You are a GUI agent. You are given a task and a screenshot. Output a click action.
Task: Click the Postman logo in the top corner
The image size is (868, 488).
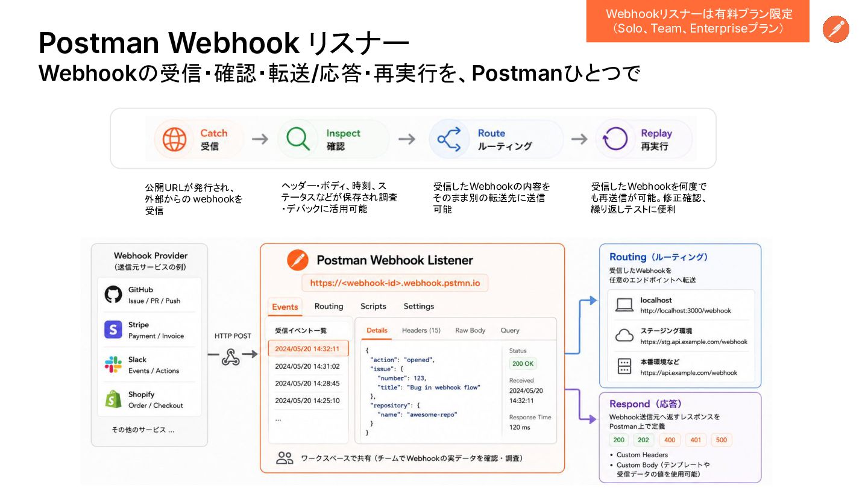pyautogui.click(x=836, y=30)
